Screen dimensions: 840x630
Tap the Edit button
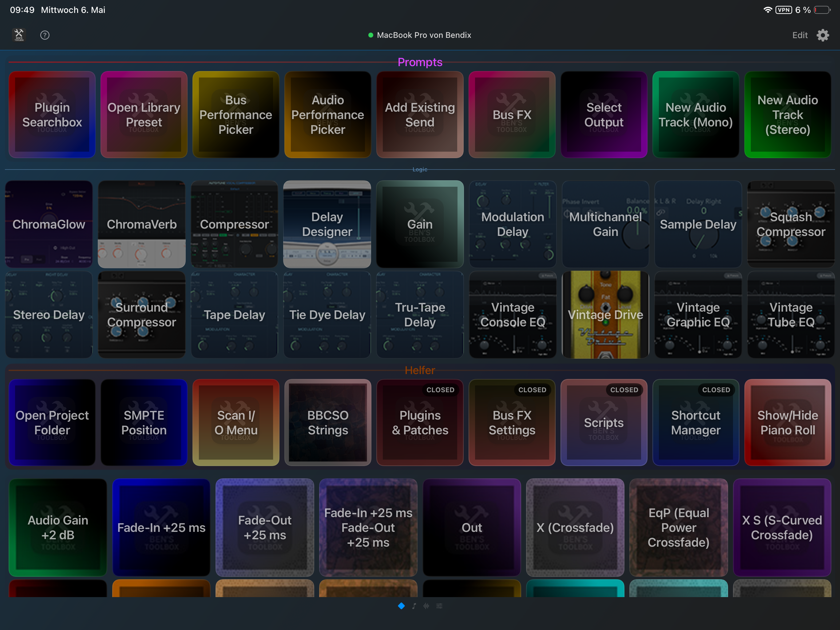799,35
